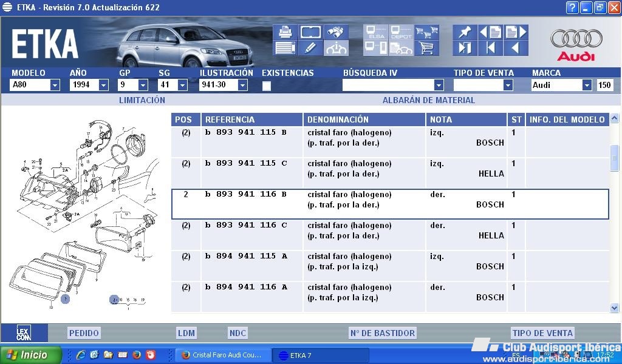This screenshot has height=364, width=622.
Task: Click the ETKA title bar menu icon
Action: [x=7, y=7]
